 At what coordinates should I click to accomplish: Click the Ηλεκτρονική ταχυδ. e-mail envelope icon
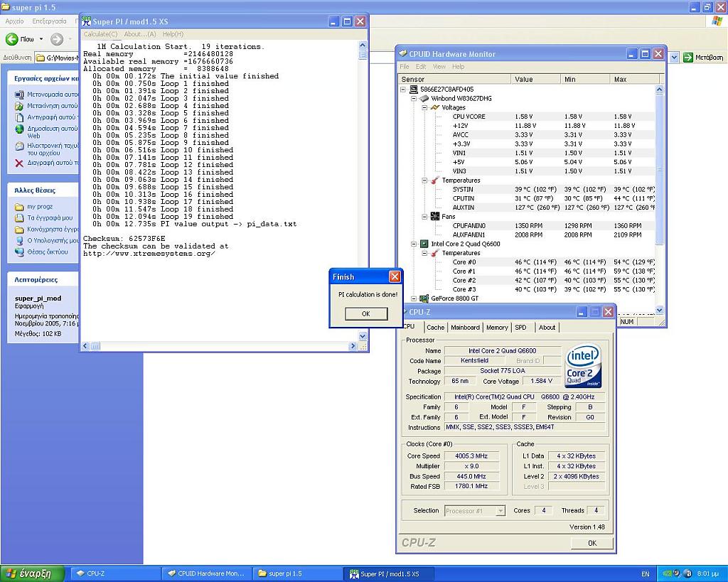point(19,146)
